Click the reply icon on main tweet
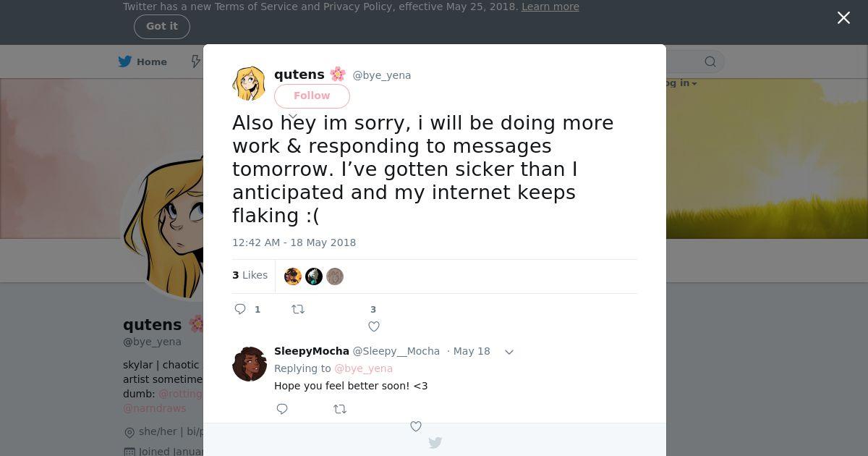The height and width of the screenshot is (456, 868). tap(241, 309)
